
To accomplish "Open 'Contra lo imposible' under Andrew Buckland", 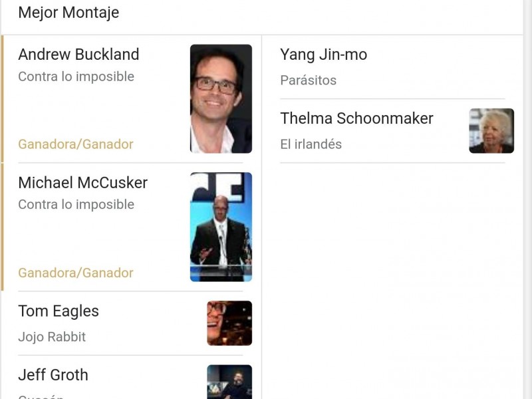I will 76,76.
